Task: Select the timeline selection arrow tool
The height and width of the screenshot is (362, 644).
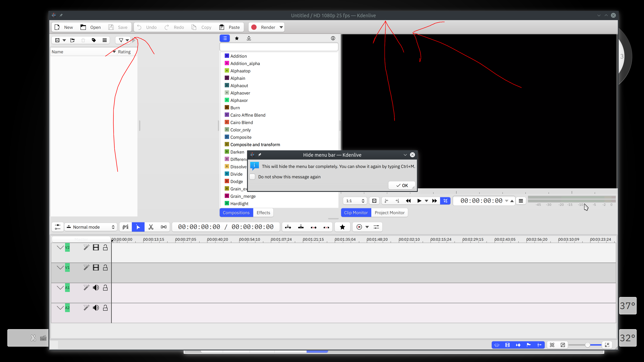Action: [x=138, y=227]
